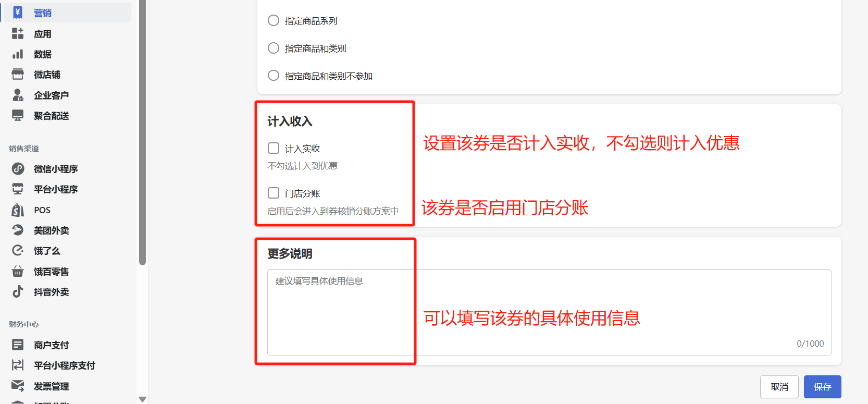
Task: Click the 取消 cancel button
Action: pos(779,387)
